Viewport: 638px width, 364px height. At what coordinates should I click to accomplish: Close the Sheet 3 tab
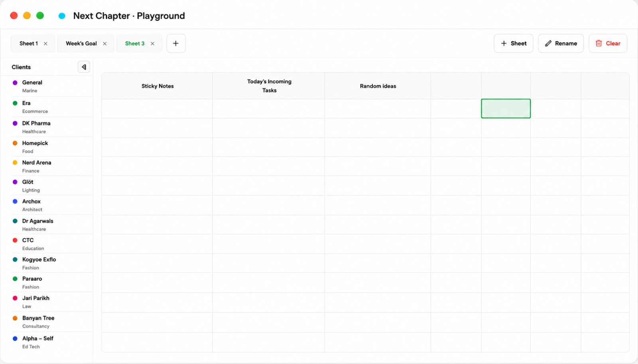pyautogui.click(x=152, y=44)
